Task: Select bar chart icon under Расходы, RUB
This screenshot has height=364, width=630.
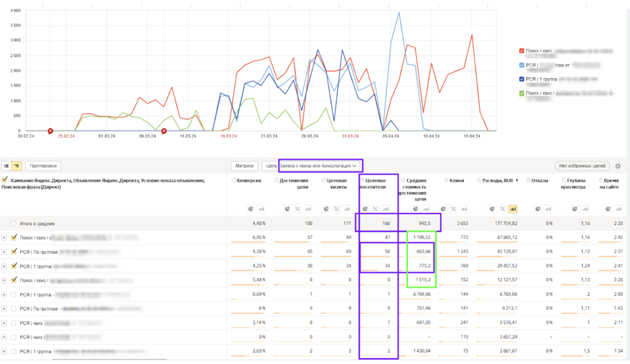Action: [513, 209]
